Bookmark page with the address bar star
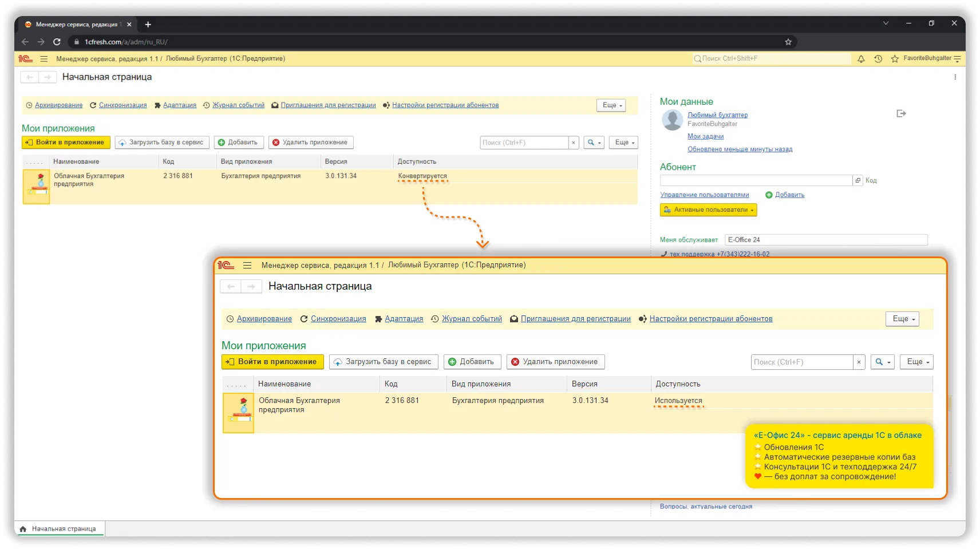 point(788,42)
